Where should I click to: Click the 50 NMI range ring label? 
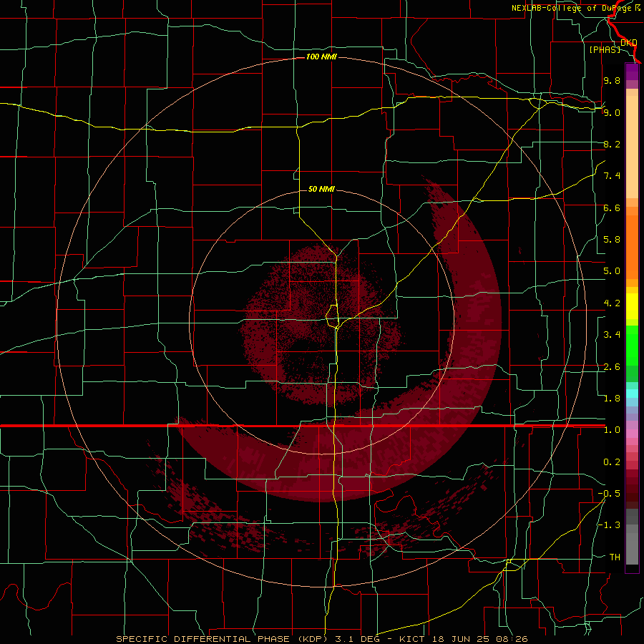pyautogui.click(x=321, y=189)
